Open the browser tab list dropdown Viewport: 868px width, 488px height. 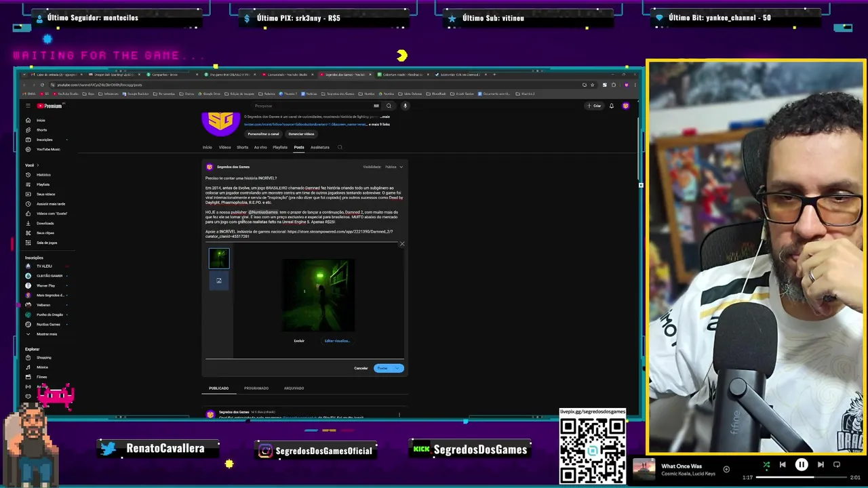click(24, 75)
